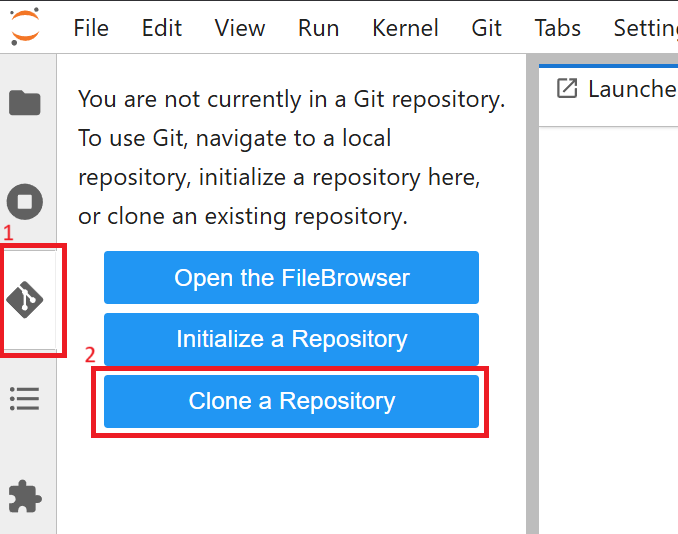Viewport: 678px width, 534px height.
Task: Open the Git menu in menu bar
Action: [x=486, y=27]
